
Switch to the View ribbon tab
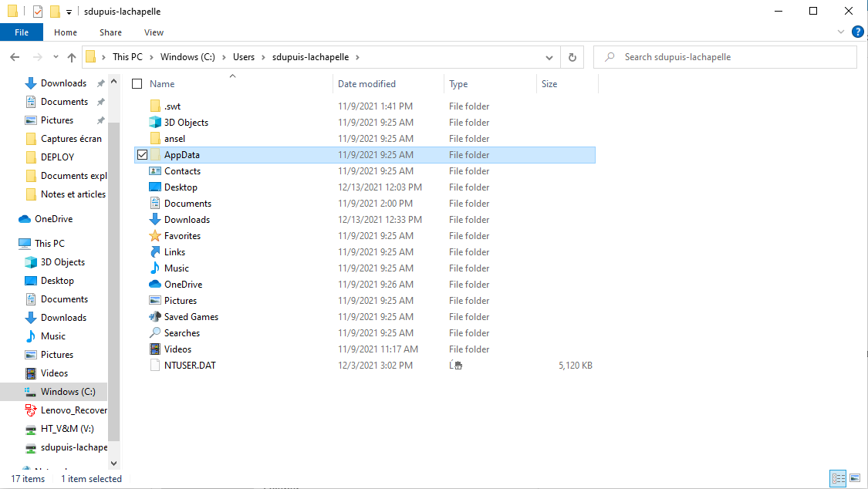154,32
